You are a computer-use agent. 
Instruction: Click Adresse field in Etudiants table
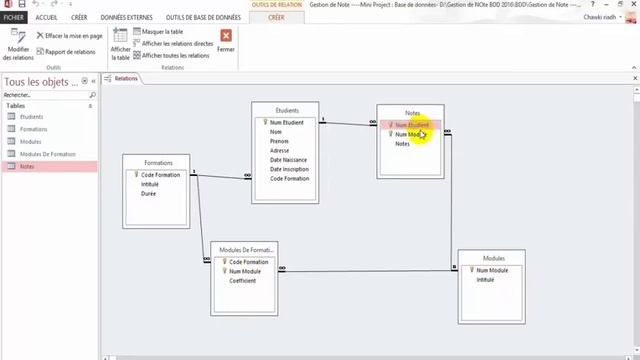(279, 151)
